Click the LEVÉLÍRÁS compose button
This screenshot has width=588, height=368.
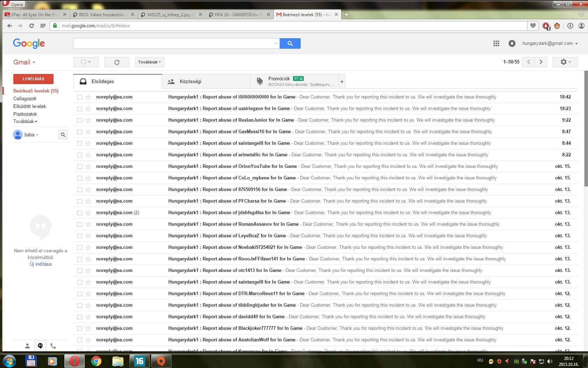[x=33, y=79]
